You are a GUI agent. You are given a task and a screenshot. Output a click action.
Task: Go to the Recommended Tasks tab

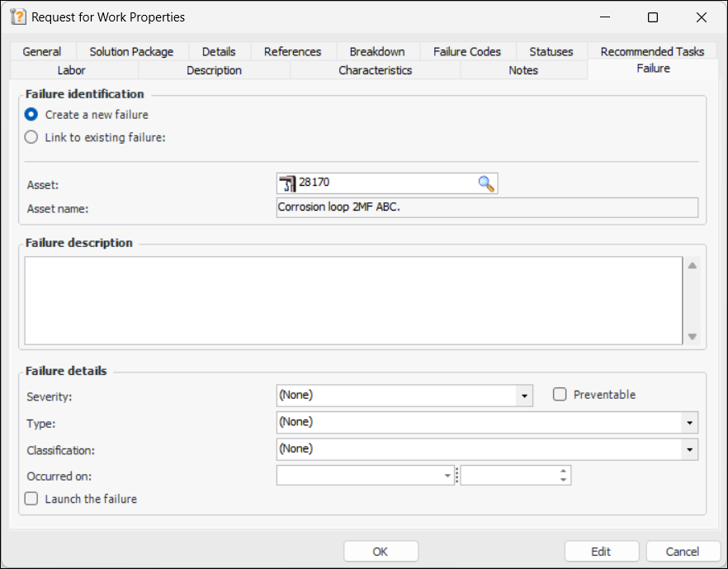pos(652,51)
